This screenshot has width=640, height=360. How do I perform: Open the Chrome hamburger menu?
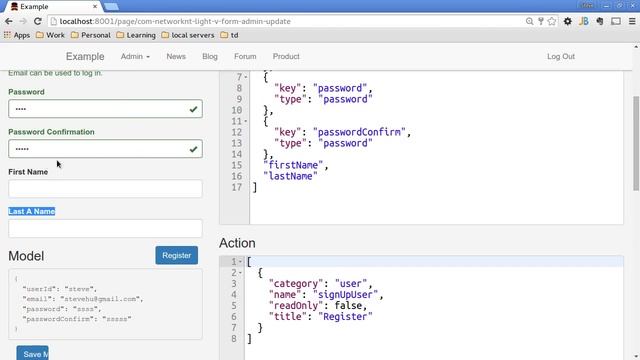click(632, 21)
